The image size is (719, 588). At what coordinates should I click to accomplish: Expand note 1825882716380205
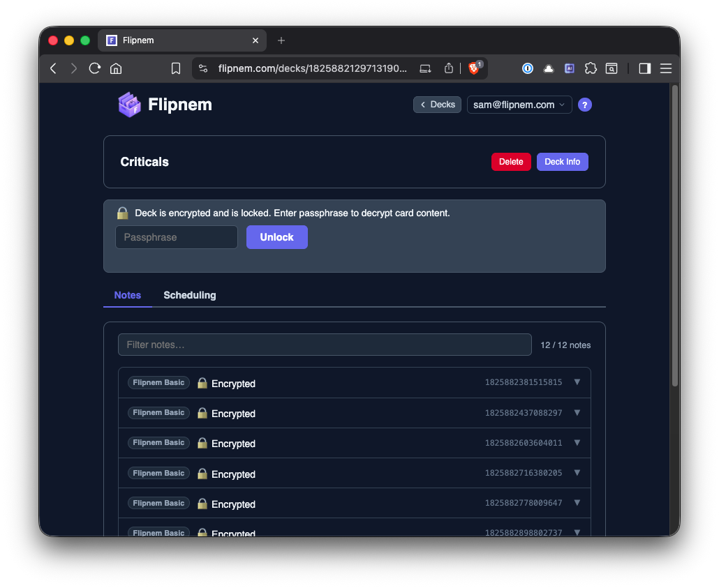tap(577, 472)
